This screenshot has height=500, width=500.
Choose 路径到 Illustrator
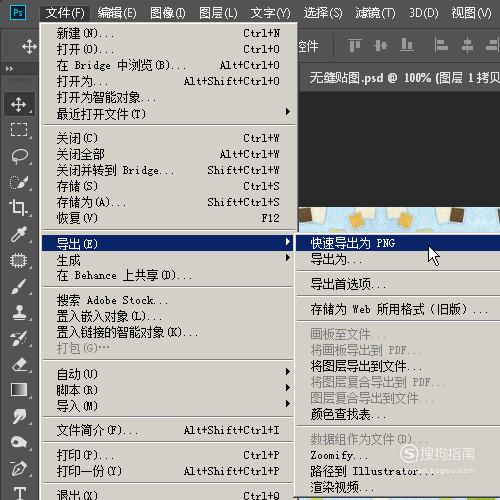[398, 471]
